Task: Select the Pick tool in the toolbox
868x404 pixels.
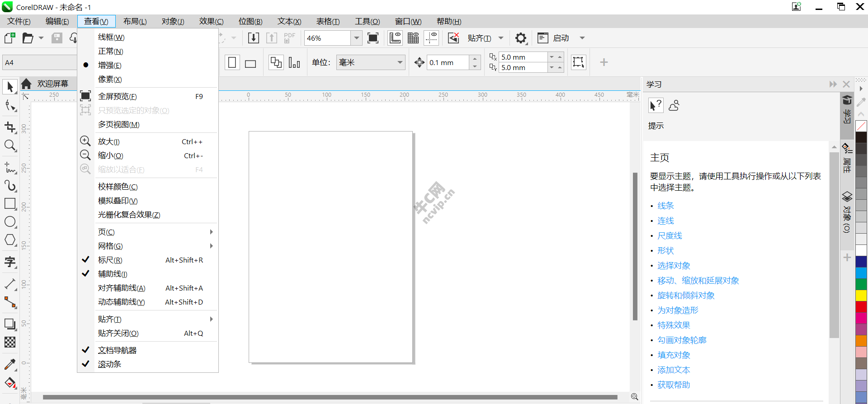Action: pyautogui.click(x=10, y=86)
